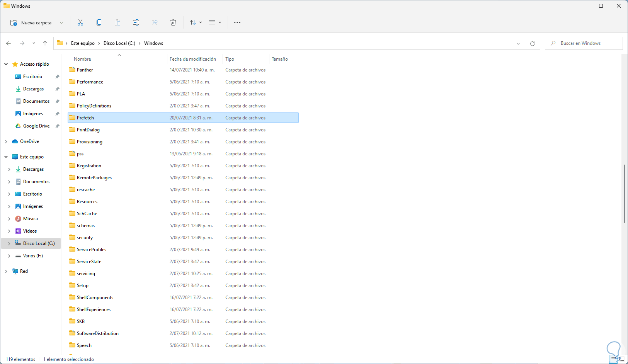This screenshot has height=364, width=628.
Task: Click the RemotePackages folder icon
Action: (72, 177)
